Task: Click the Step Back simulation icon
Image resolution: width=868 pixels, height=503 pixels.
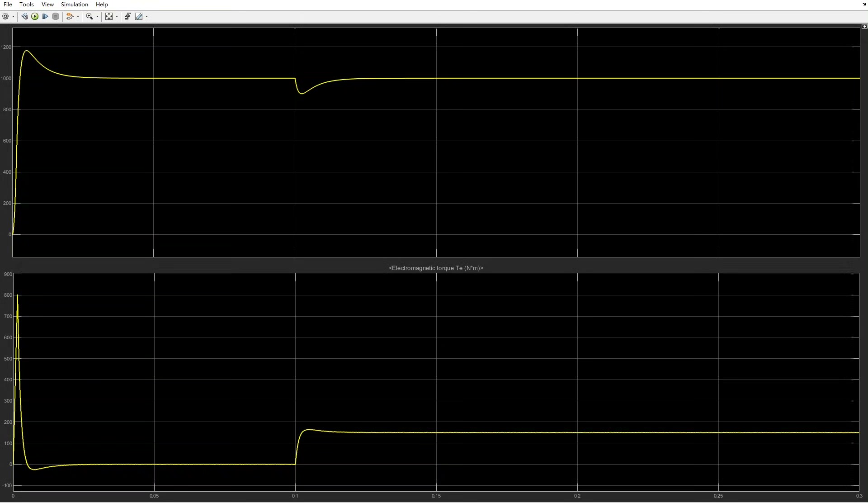Action: click(x=24, y=16)
